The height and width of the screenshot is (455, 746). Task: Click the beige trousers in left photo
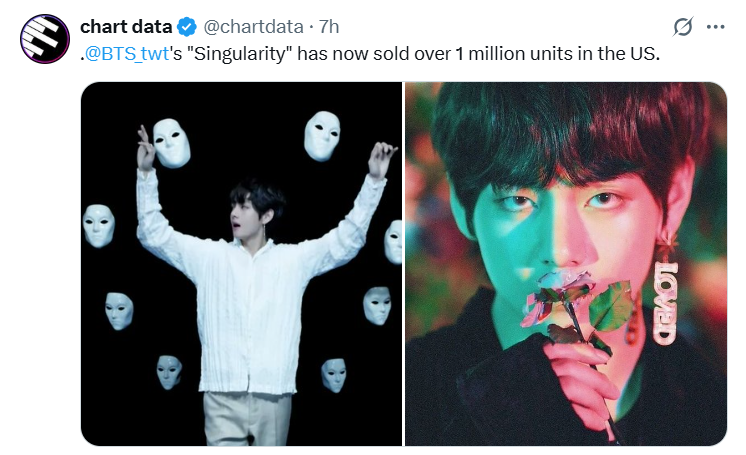pyautogui.click(x=247, y=419)
